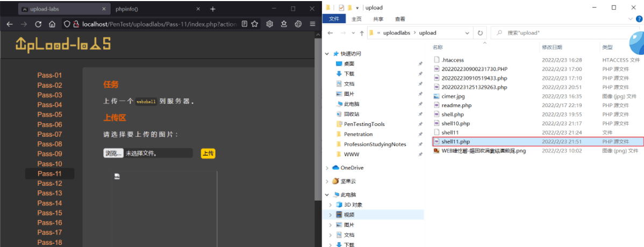Close the upload-labs tab
Screen dimensions: 644x247
104,9
